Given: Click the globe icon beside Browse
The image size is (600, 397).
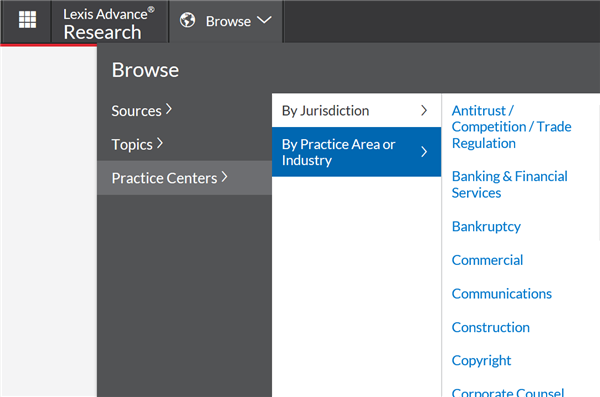Looking at the screenshot, I should (x=188, y=20).
